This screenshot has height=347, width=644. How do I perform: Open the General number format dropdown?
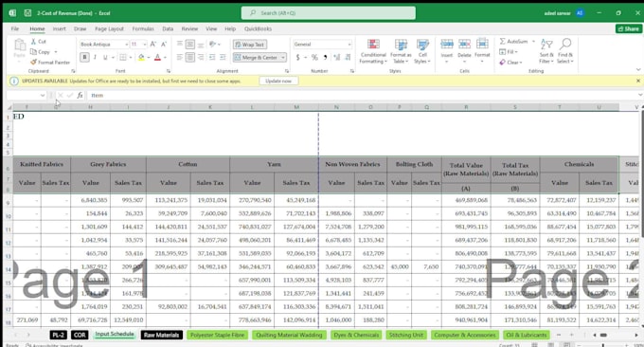pos(349,44)
